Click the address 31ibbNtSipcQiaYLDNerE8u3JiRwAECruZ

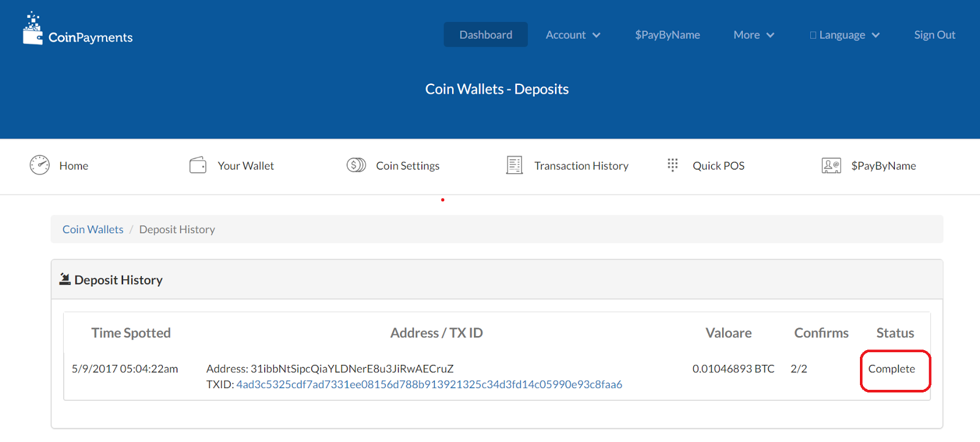coord(352,369)
